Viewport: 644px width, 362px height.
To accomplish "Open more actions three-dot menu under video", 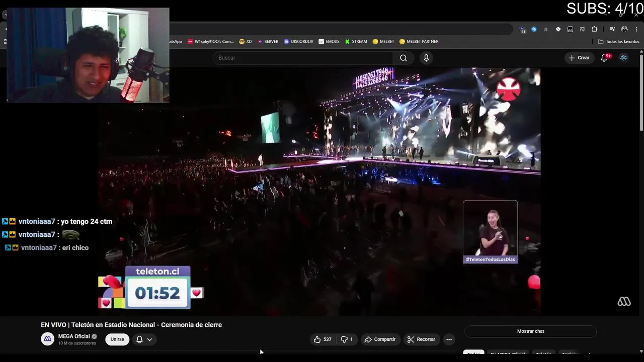I will coord(449,339).
